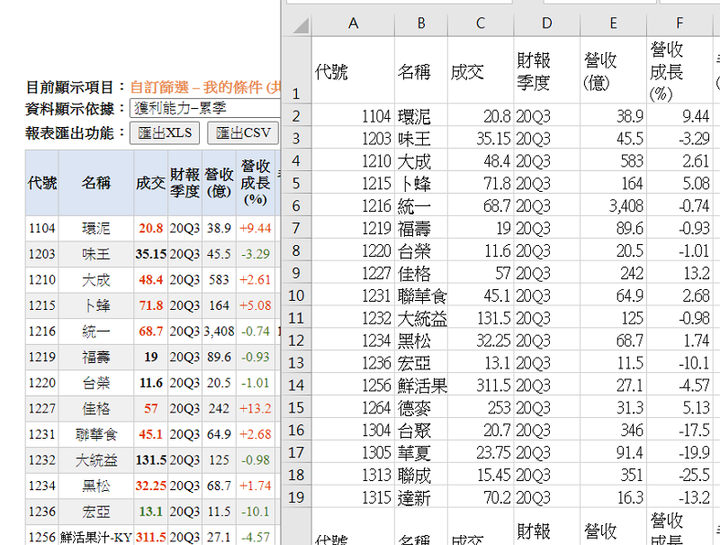Click the 匯出XLS export button
720x545 pixels.
pyautogui.click(x=164, y=133)
